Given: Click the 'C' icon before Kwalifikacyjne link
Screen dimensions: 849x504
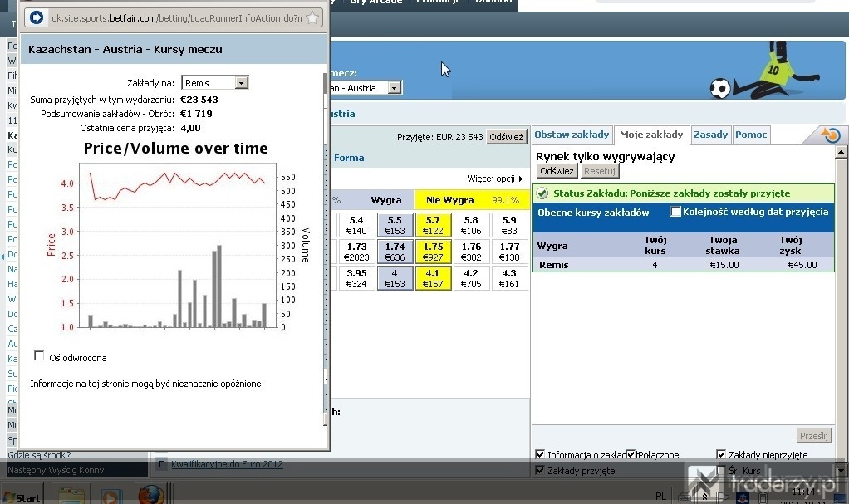Looking at the screenshot, I should [161, 464].
